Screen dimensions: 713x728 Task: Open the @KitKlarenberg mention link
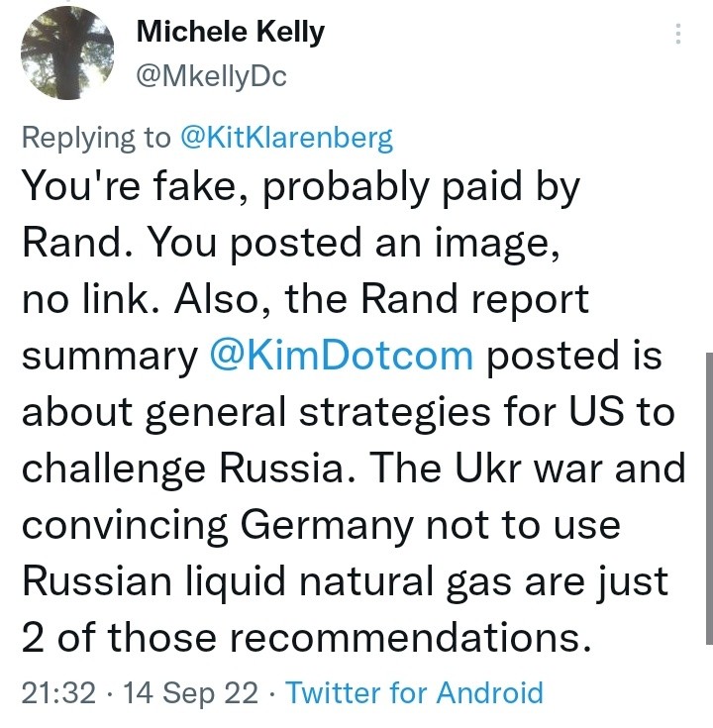[286, 138]
